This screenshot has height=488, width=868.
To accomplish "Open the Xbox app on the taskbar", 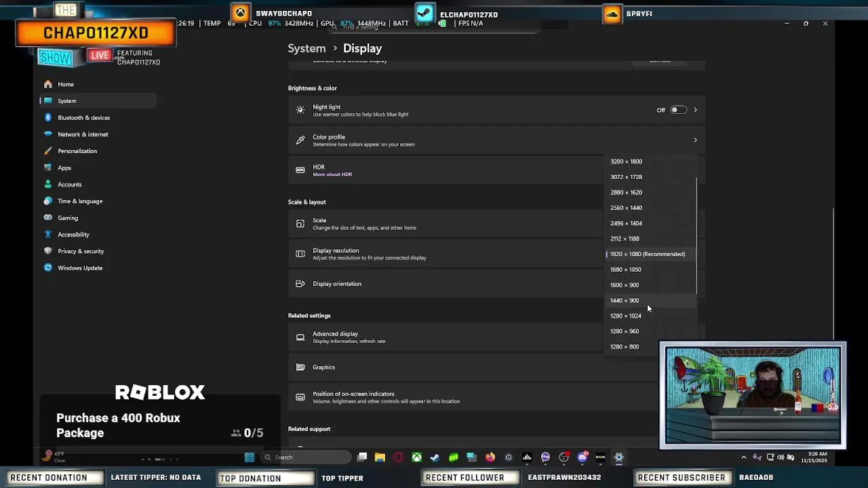I will click(416, 457).
